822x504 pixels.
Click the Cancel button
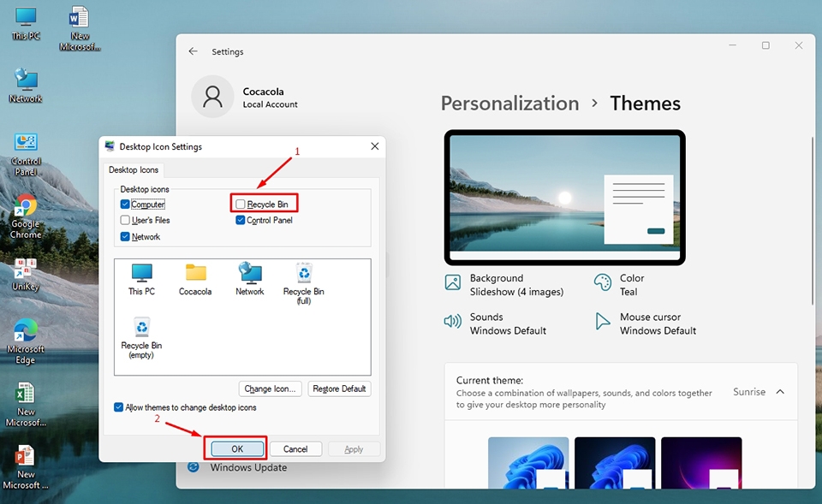pyautogui.click(x=295, y=449)
